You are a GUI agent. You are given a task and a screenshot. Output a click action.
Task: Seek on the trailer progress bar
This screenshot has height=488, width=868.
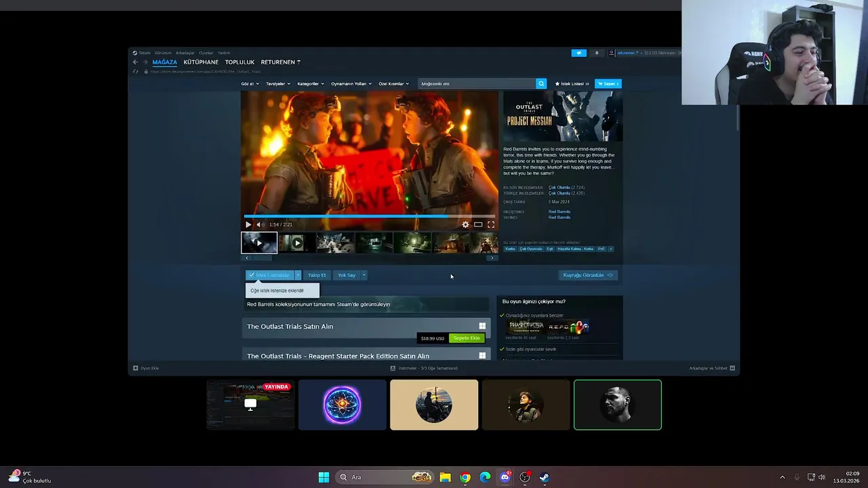click(370, 217)
